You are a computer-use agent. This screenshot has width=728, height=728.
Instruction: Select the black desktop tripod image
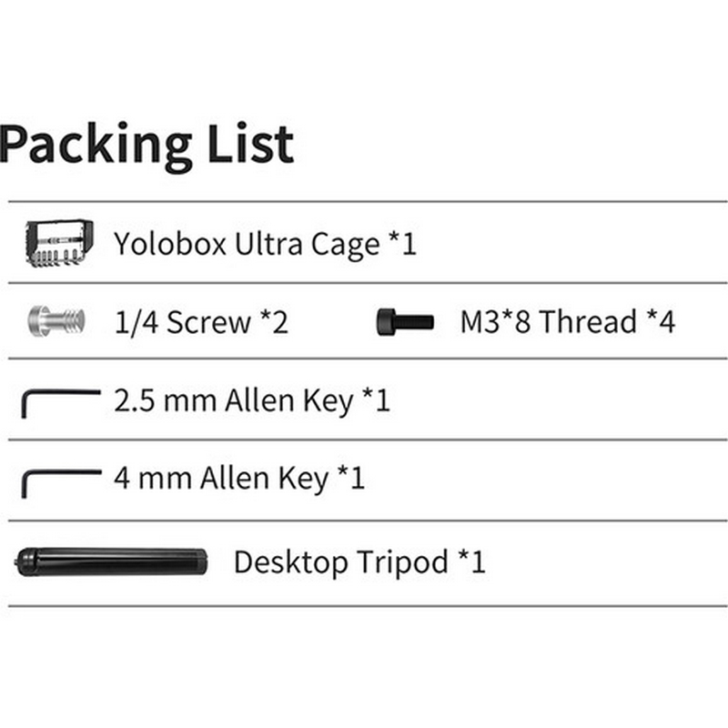pyautogui.click(x=112, y=561)
